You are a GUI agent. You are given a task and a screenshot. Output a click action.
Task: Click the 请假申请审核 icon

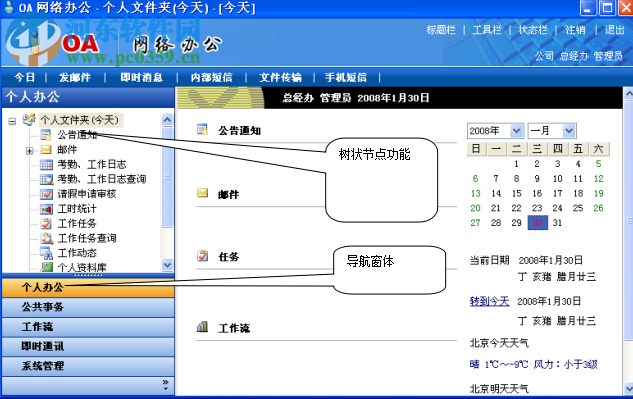[46, 194]
